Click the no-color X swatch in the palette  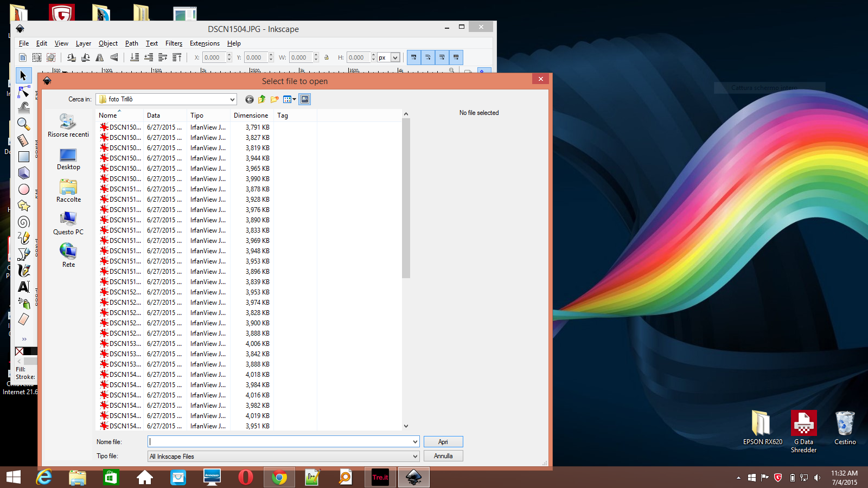pyautogui.click(x=20, y=351)
